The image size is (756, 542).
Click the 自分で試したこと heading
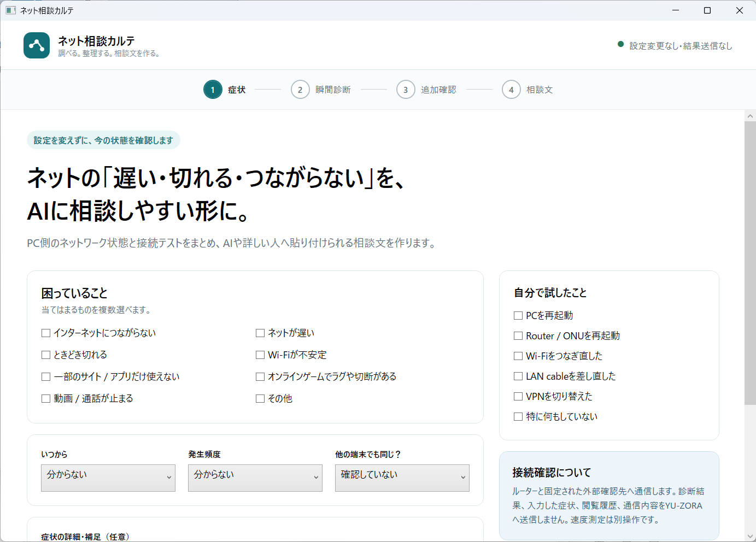click(550, 293)
